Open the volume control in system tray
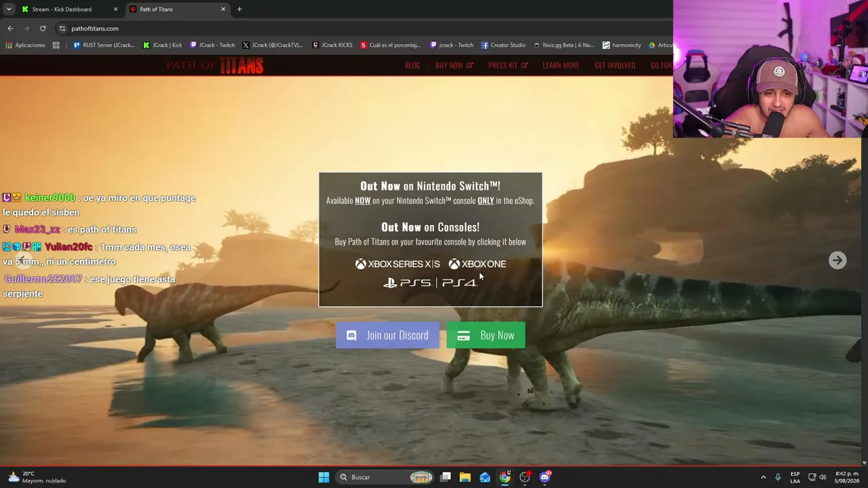The width and height of the screenshot is (868, 488). click(823, 477)
